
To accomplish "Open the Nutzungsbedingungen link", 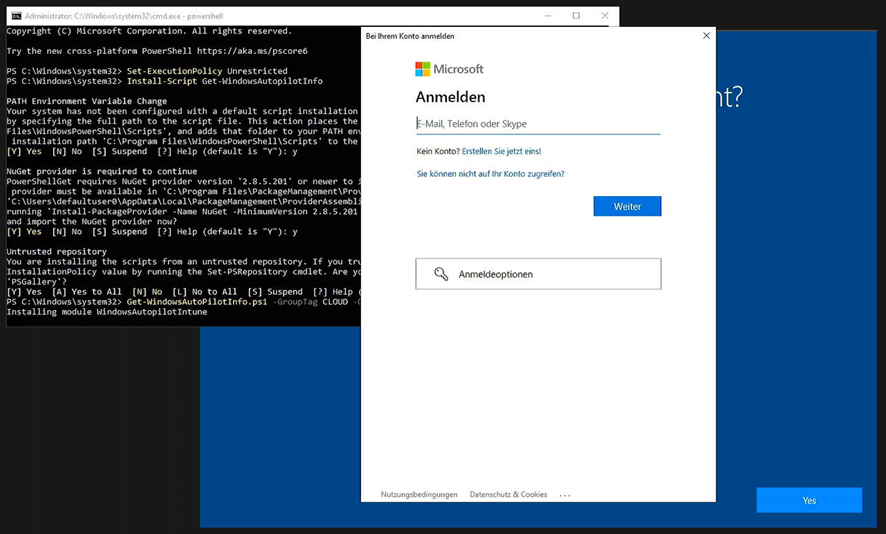I will (x=419, y=495).
